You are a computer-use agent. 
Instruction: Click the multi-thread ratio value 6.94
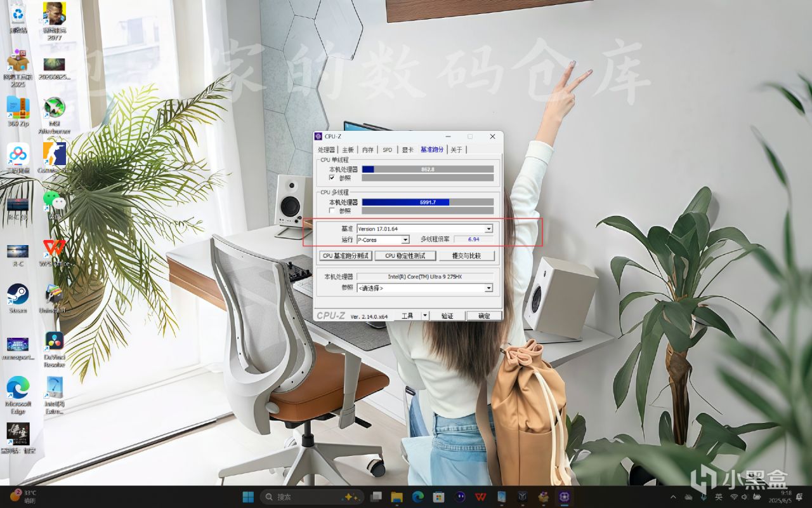point(473,239)
